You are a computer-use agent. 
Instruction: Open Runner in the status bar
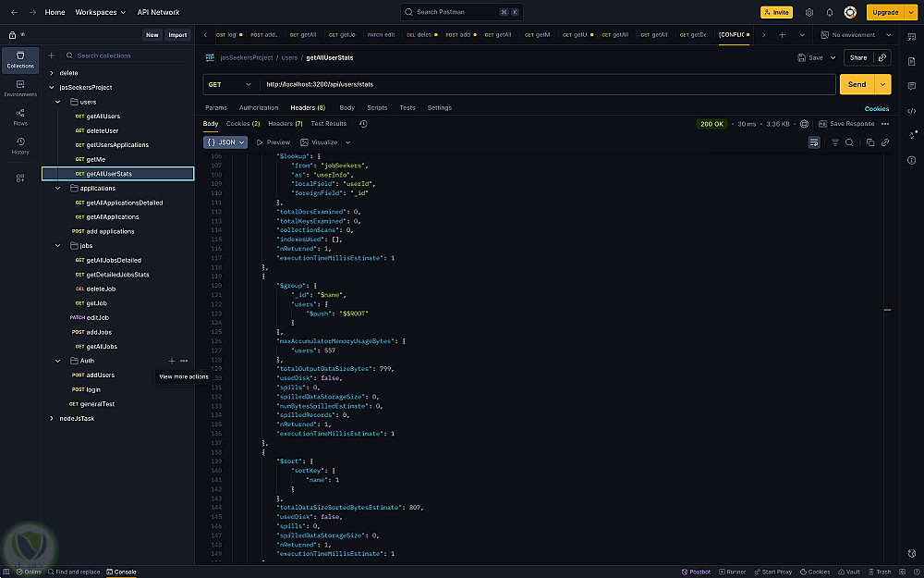coord(731,572)
